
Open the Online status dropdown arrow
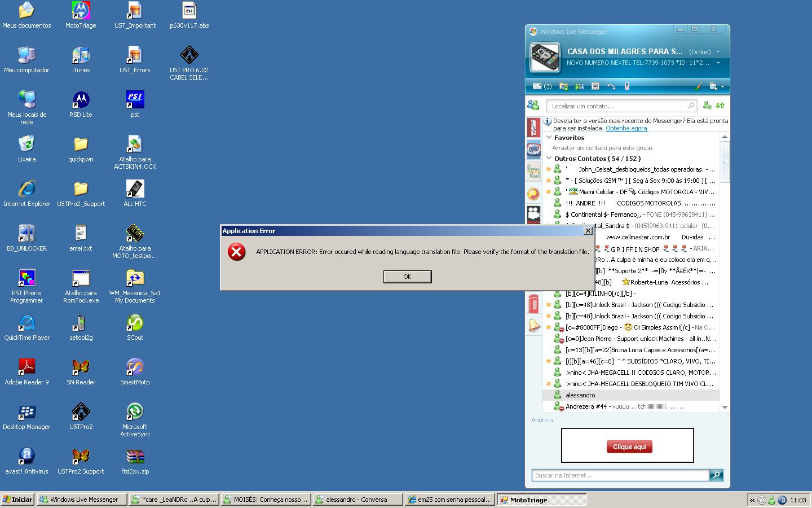pos(718,51)
